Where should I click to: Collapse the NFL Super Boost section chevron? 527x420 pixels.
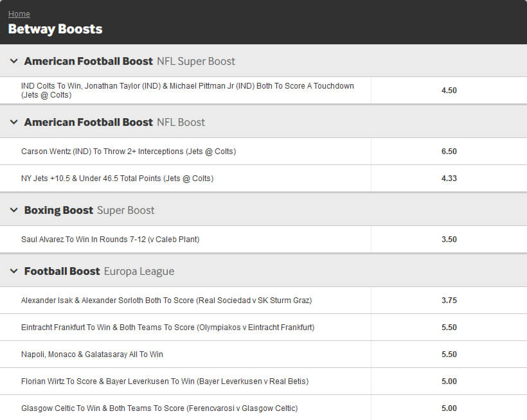[13, 61]
